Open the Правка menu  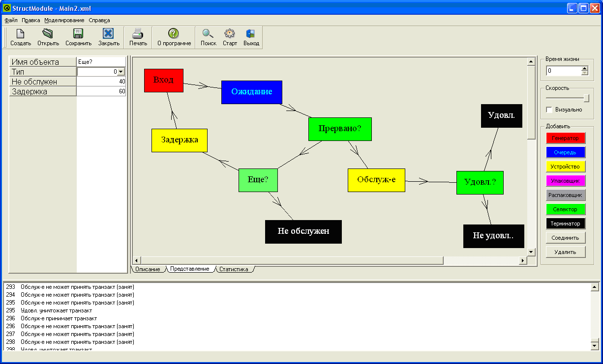coord(31,20)
